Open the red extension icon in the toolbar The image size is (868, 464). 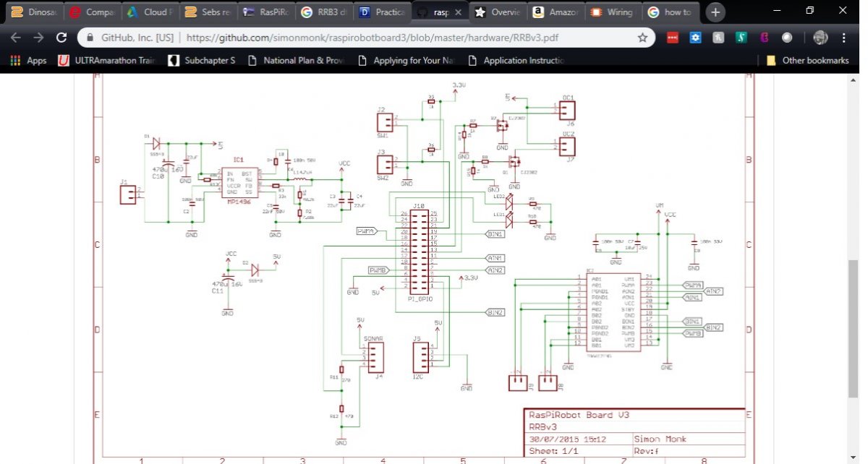673,38
